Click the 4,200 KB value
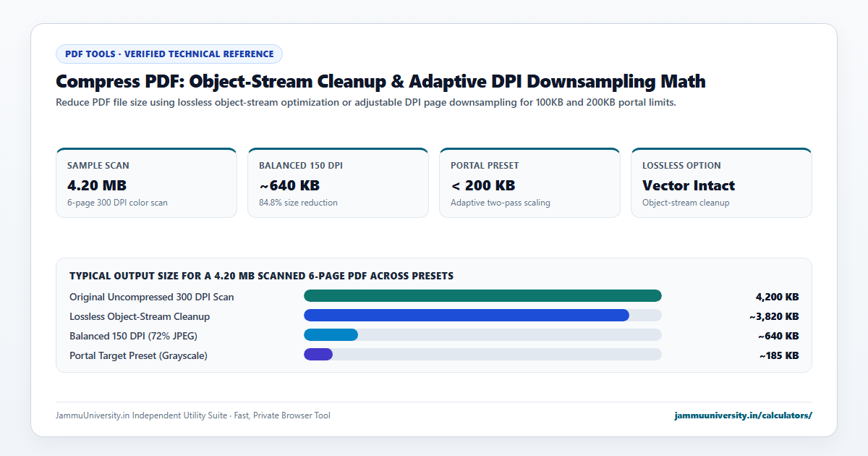868x456 pixels. pyautogui.click(x=777, y=297)
